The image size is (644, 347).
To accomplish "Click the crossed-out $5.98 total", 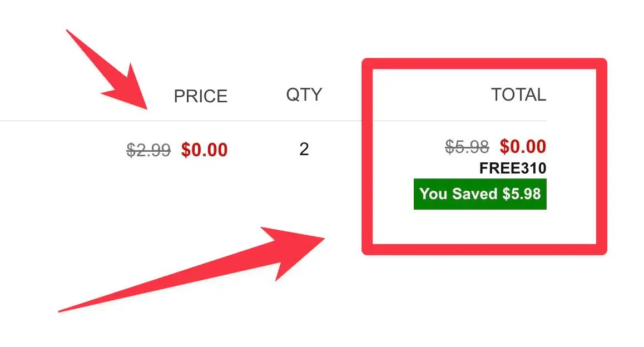I will tap(467, 147).
